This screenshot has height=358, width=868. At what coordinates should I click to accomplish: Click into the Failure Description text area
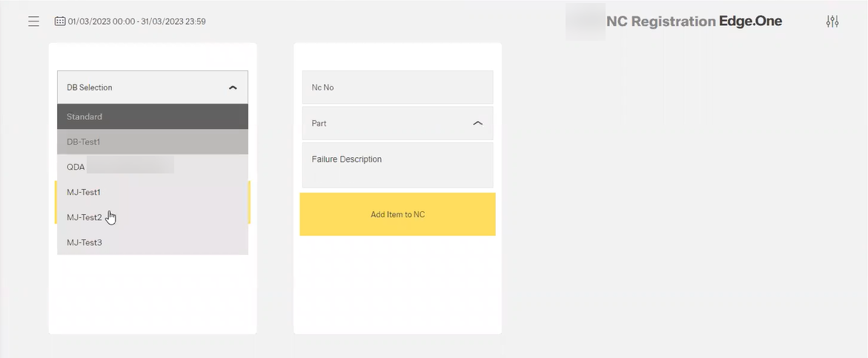pyautogui.click(x=397, y=165)
